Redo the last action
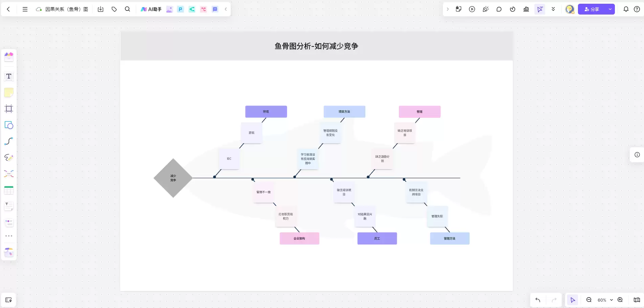The height and width of the screenshot is (308, 644). tap(554, 300)
